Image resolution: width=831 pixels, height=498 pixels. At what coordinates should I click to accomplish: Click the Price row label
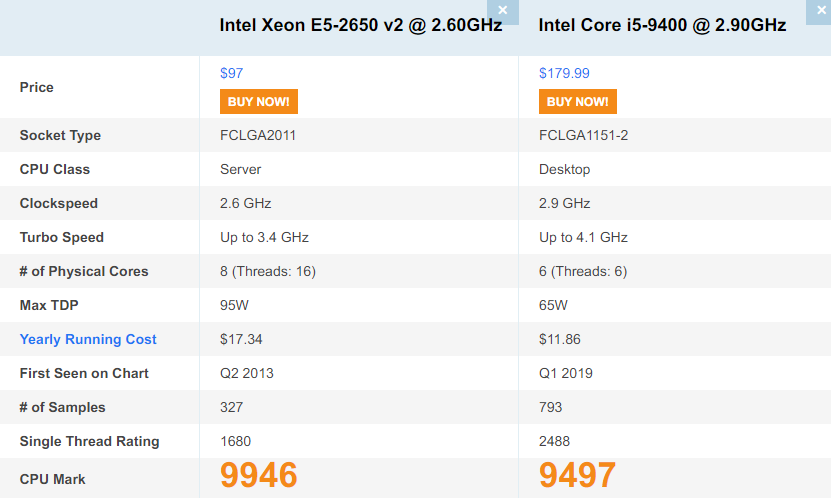coord(37,87)
